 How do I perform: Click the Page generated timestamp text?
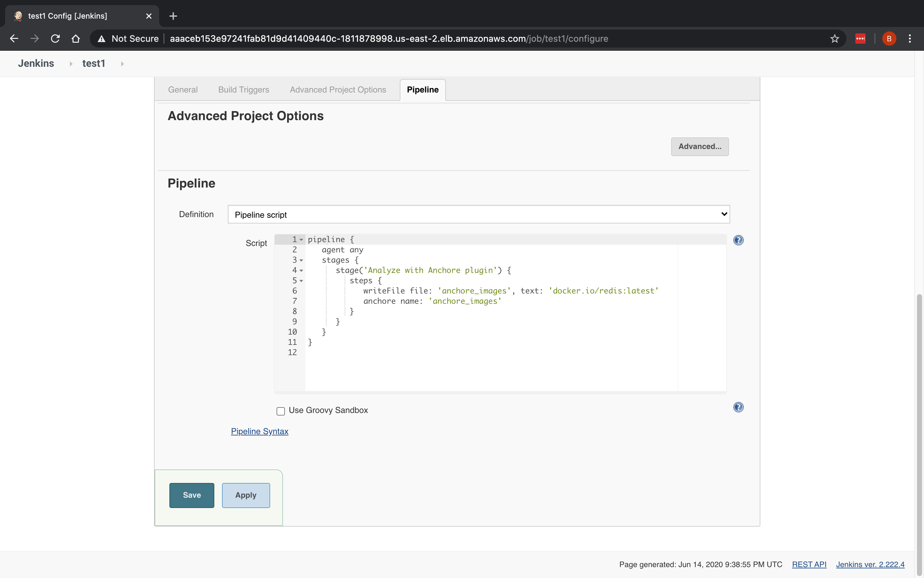pyautogui.click(x=701, y=565)
